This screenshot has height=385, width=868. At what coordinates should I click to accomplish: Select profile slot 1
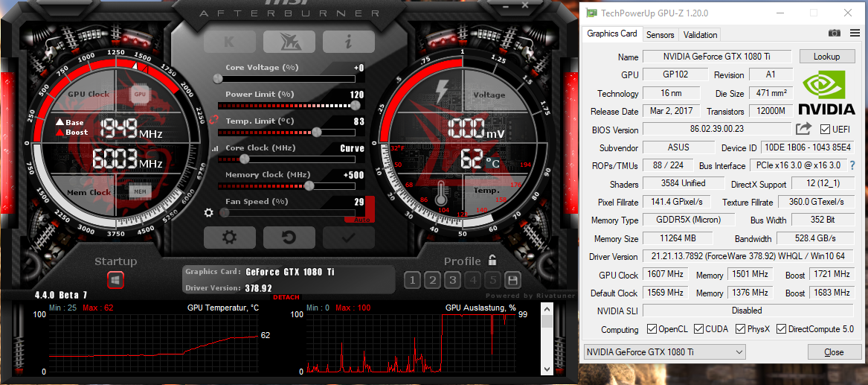412,280
